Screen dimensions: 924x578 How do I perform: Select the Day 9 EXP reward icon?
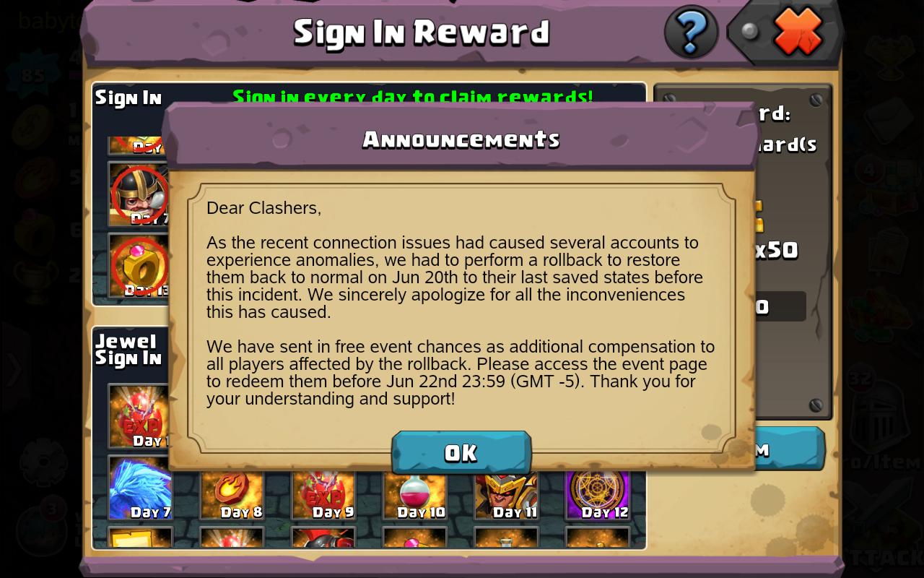point(323,496)
